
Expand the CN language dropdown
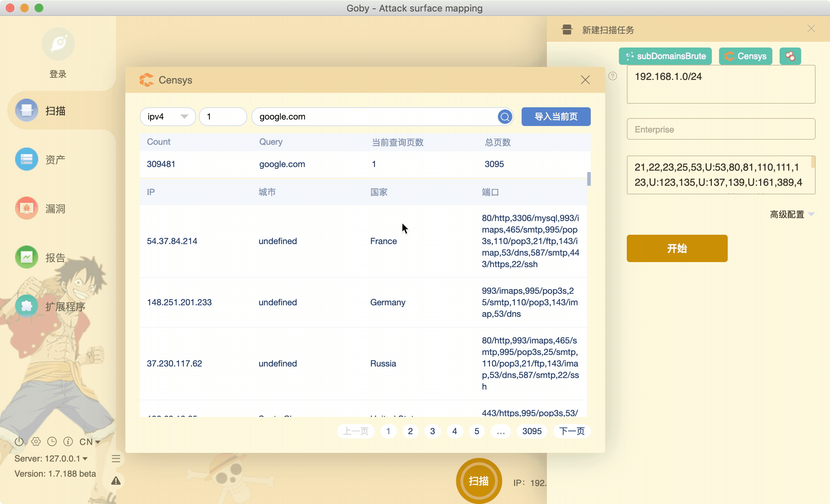coord(90,442)
